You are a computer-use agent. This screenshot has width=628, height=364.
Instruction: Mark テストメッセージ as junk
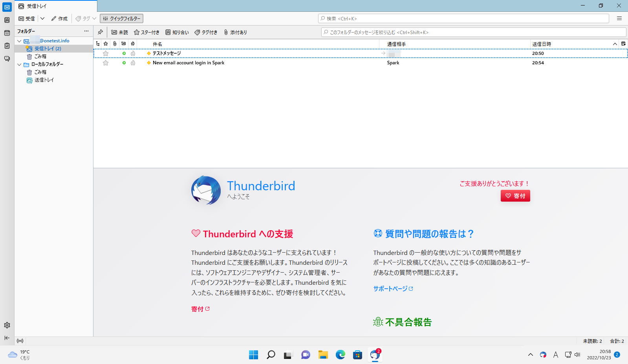tap(133, 53)
